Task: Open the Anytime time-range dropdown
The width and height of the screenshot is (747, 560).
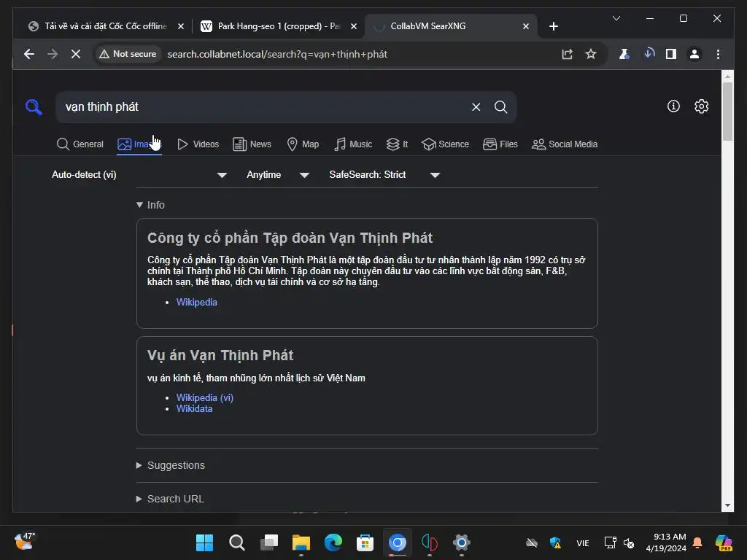Action: [x=278, y=175]
